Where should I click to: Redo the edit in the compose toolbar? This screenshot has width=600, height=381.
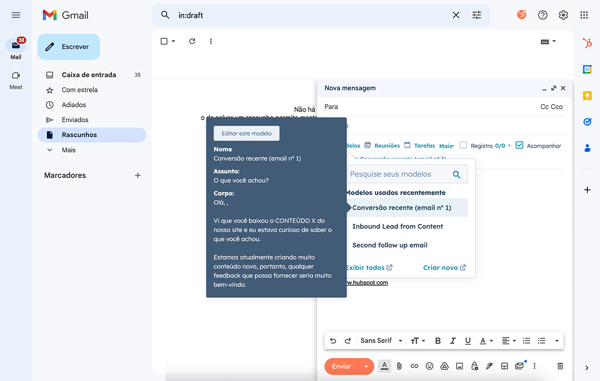tap(347, 340)
